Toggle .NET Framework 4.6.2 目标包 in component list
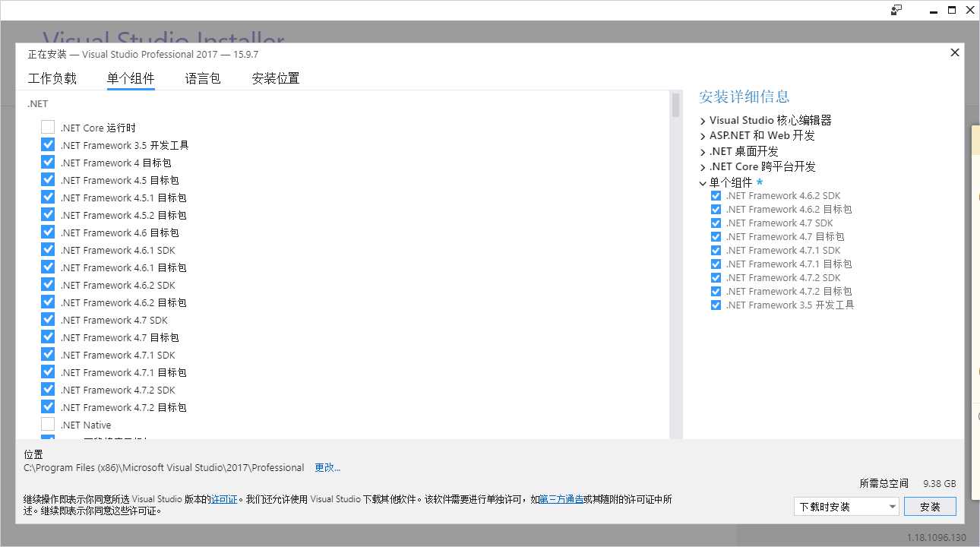980x547 pixels. [x=48, y=302]
